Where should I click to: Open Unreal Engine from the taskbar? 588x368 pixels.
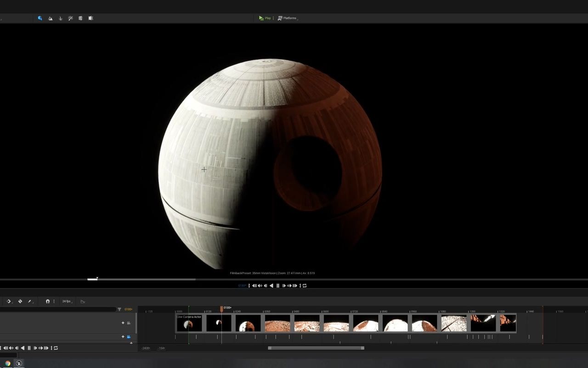pyautogui.click(x=19, y=363)
